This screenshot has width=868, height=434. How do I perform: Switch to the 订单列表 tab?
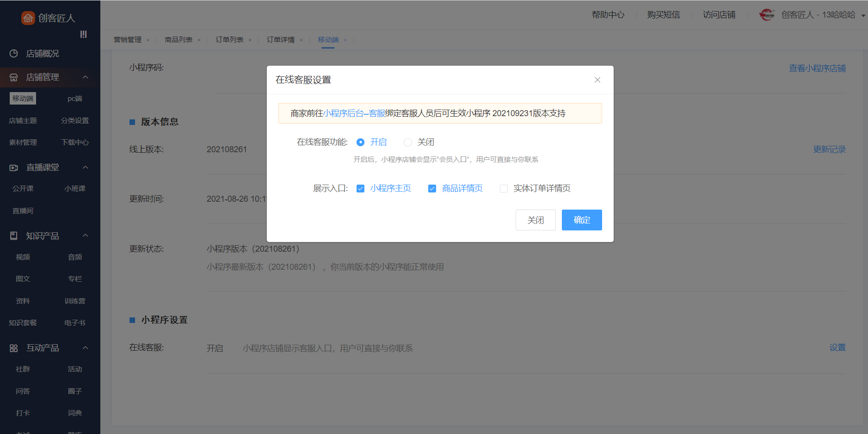point(229,40)
